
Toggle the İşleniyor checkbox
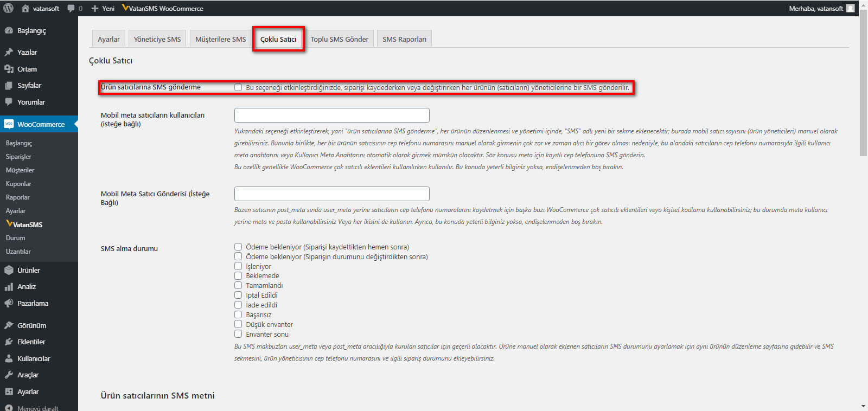tap(238, 266)
